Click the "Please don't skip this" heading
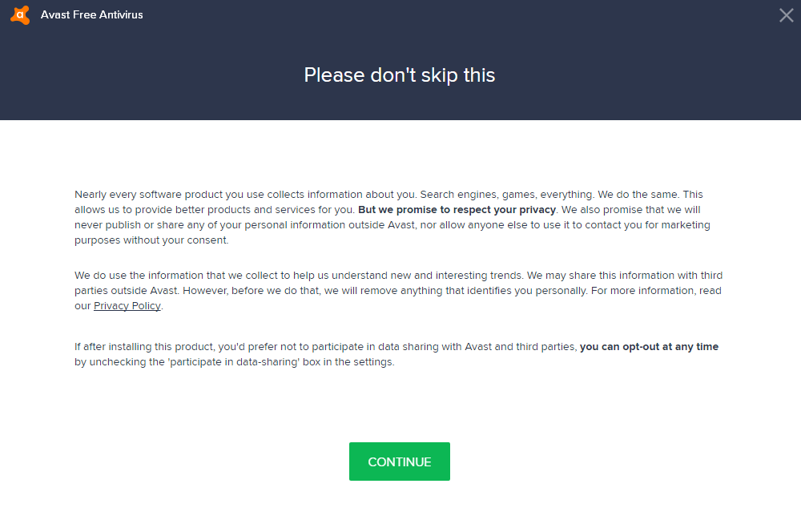Image resolution: width=801 pixels, height=532 pixels. (x=400, y=75)
